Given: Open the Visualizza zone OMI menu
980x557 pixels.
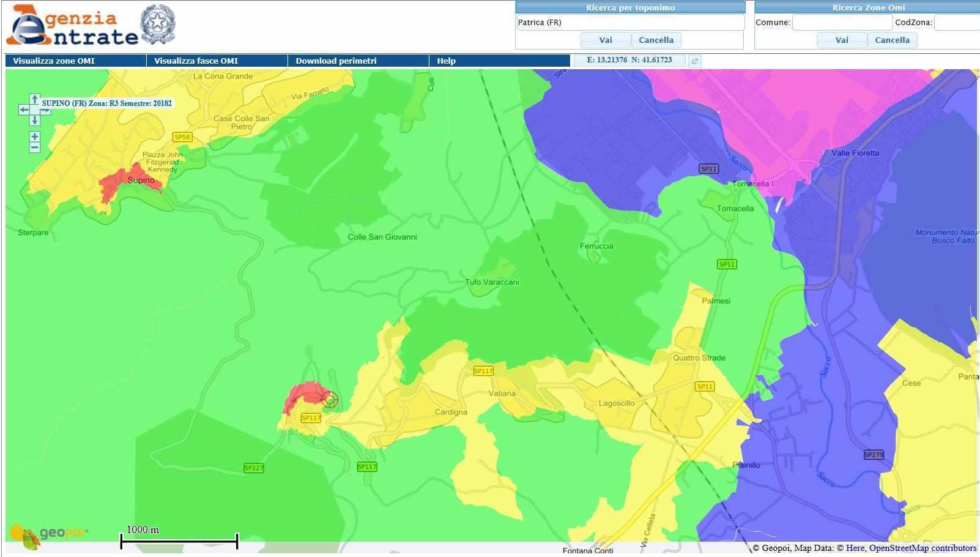Looking at the screenshot, I should coord(54,61).
